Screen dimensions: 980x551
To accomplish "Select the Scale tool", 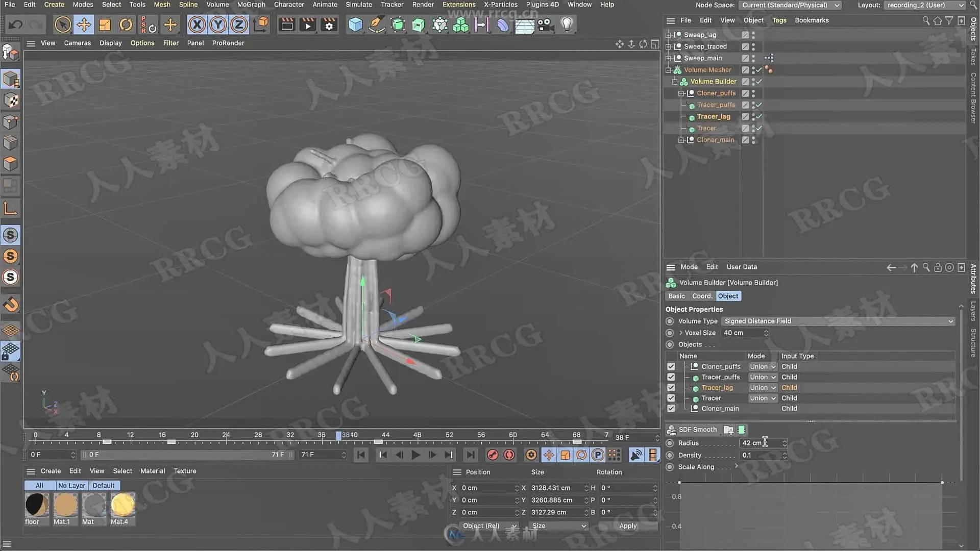I will [105, 24].
